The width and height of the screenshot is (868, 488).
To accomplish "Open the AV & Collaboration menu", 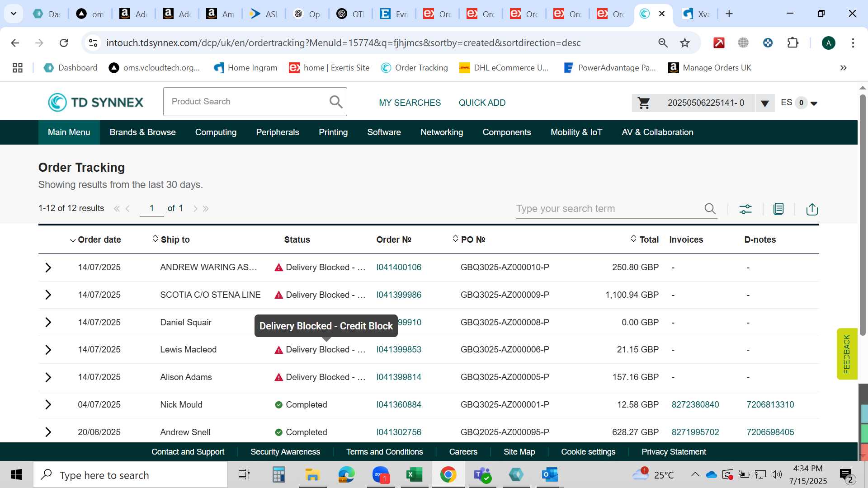I will [657, 132].
